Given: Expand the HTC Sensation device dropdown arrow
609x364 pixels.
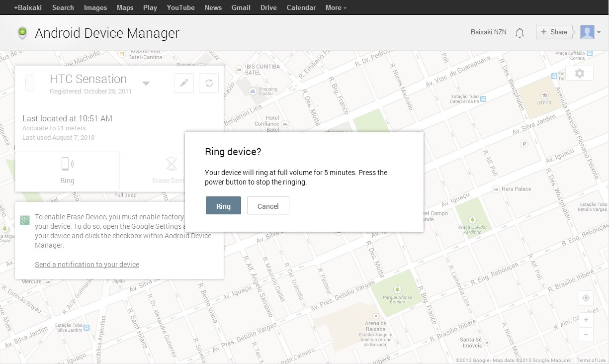Looking at the screenshot, I should coord(146,83).
